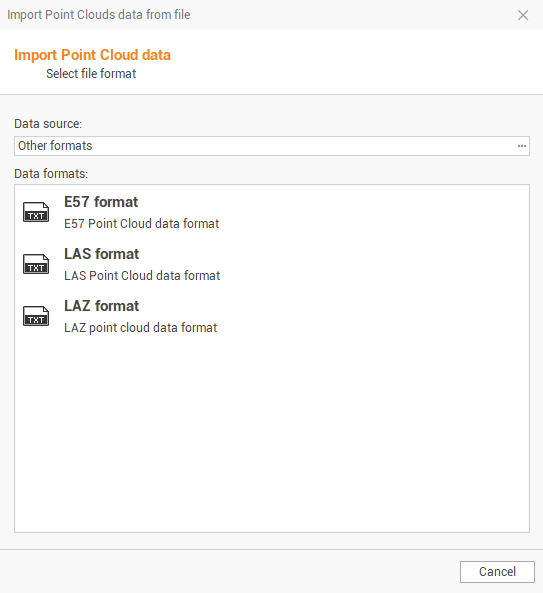543x593 pixels.
Task: Choose the LAZ format title
Action: click(x=102, y=306)
